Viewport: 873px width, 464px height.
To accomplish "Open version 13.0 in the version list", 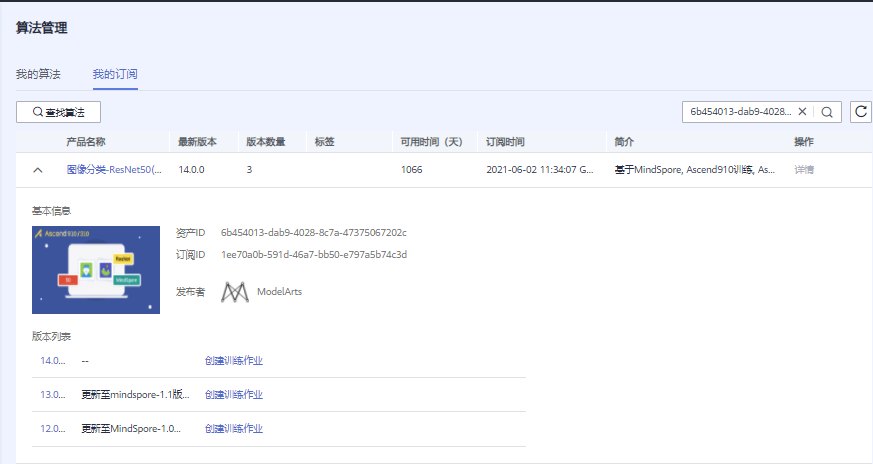I will [52, 394].
